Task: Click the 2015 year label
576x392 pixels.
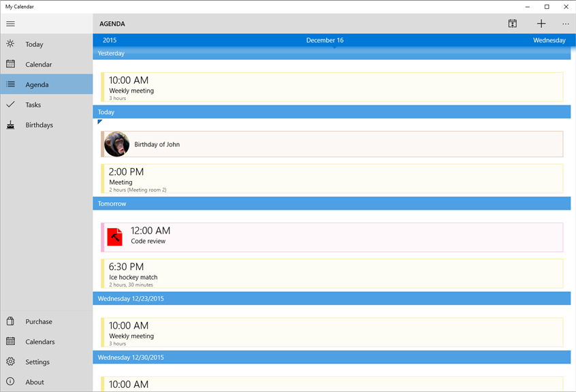Action: point(110,40)
